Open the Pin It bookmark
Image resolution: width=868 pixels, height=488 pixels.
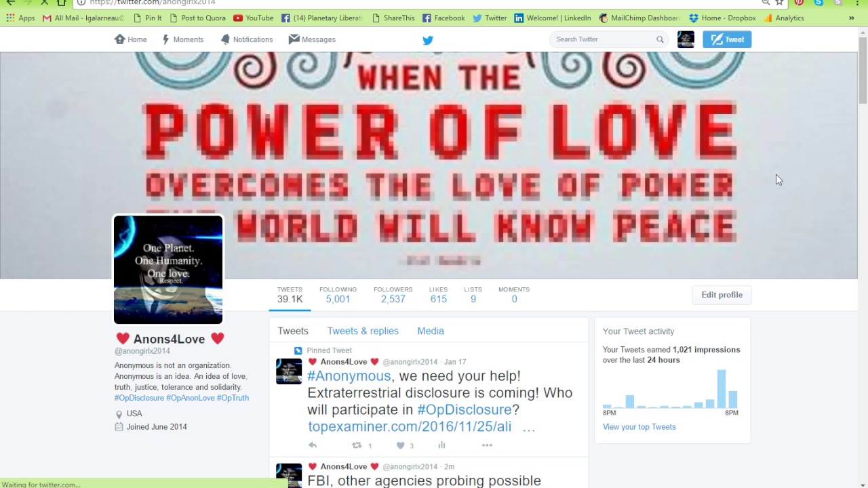[148, 18]
